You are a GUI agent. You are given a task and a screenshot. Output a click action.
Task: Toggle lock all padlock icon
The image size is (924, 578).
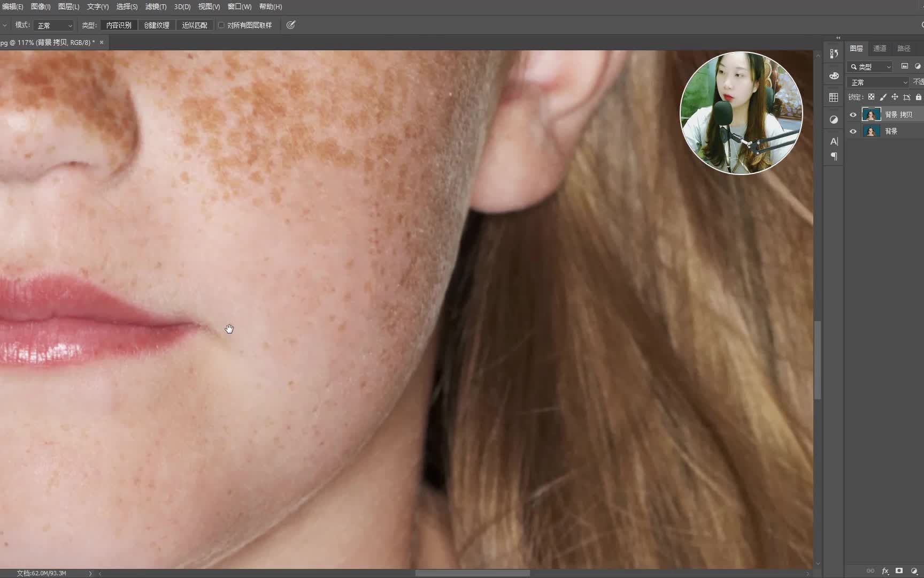[919, 97]
